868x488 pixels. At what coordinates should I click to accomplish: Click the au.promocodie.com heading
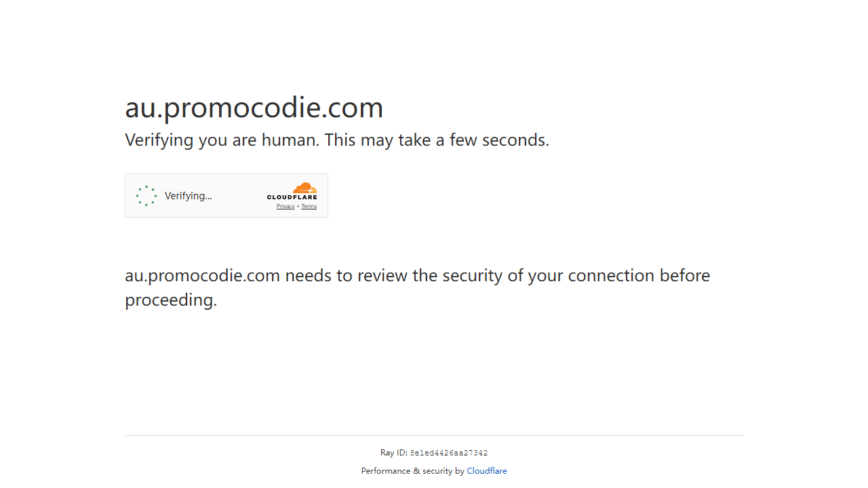pos(254,107)
